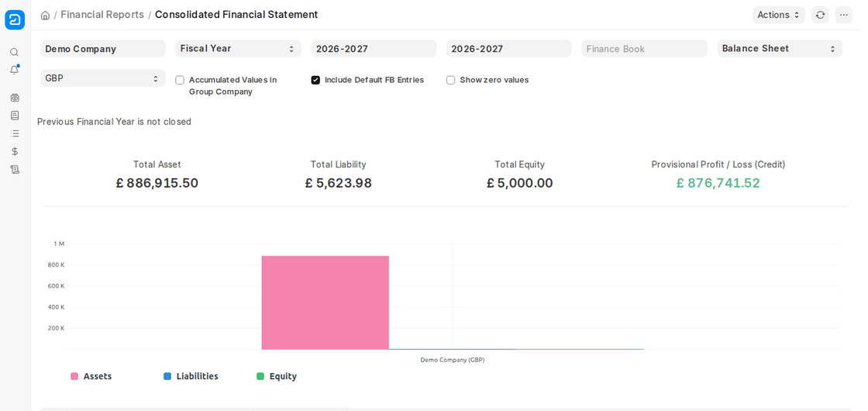Open Financial Reports breadcrumb link
This screenshot has height=411, width=868.
pyautogui.click(x=102, y=15)
